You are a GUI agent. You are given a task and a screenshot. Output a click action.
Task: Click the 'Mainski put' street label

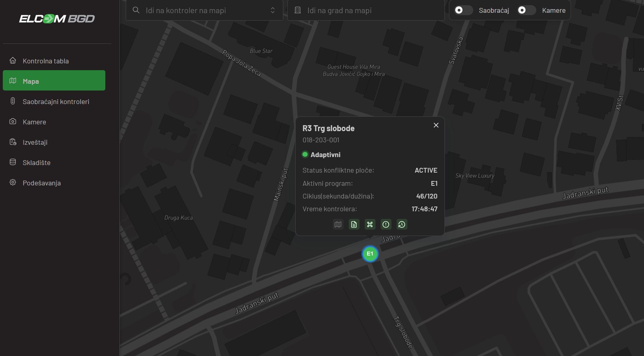tap(281, 185)
